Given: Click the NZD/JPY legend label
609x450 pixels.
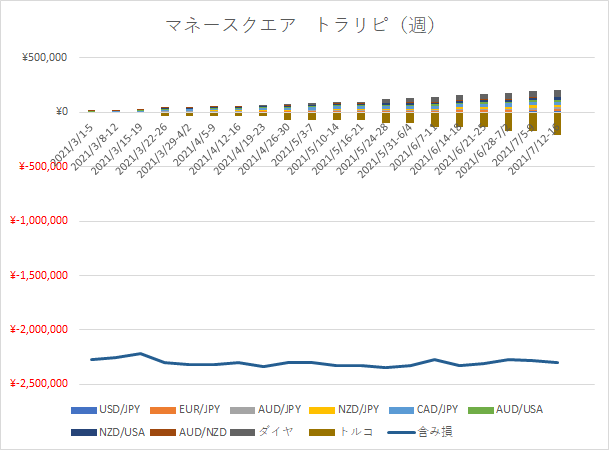Looking at the screenshot, I should tap(358, 410).
